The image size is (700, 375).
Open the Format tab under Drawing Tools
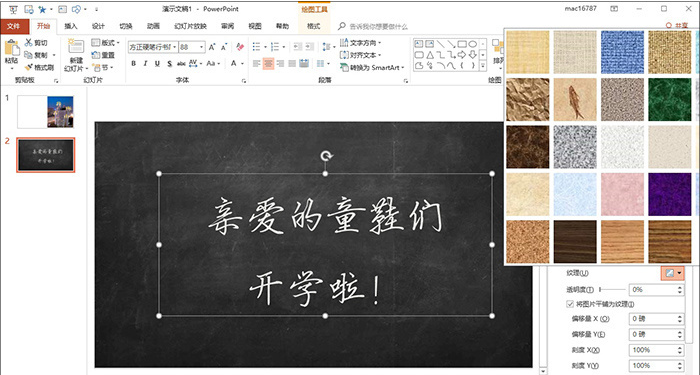coord(313,26)
